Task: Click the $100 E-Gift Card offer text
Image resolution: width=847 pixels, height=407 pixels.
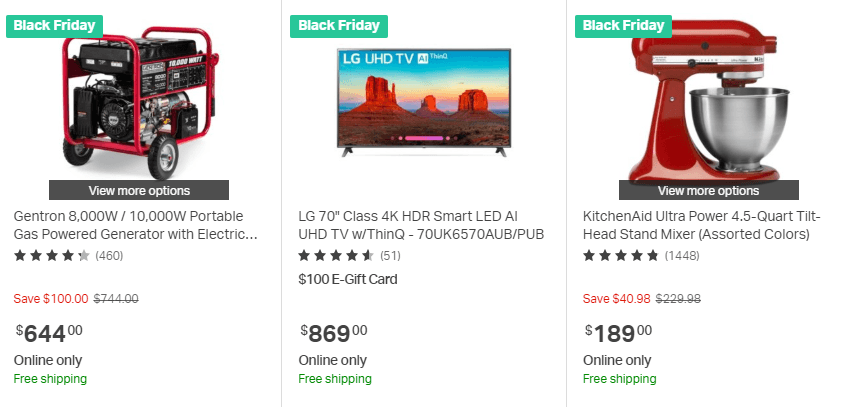Action: pos(347,279)
